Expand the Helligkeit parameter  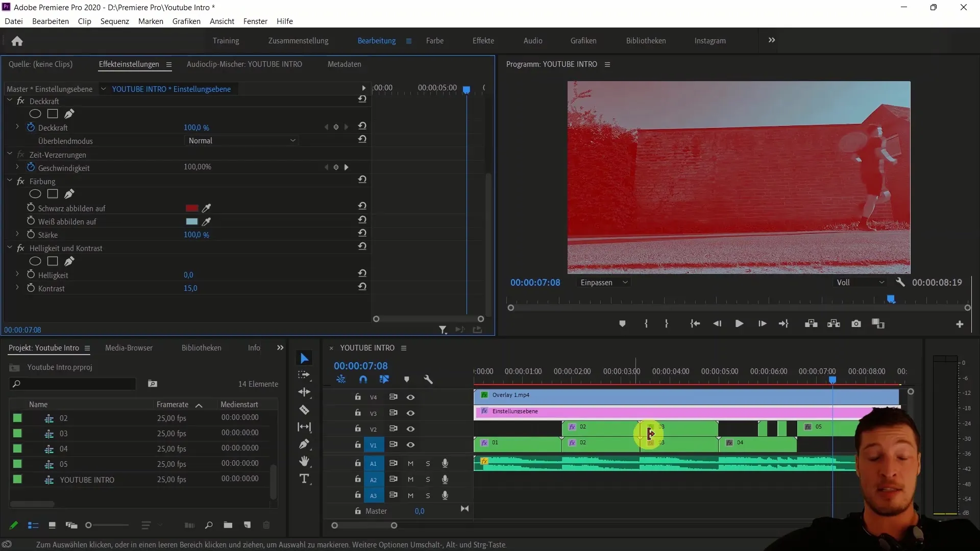17,274
